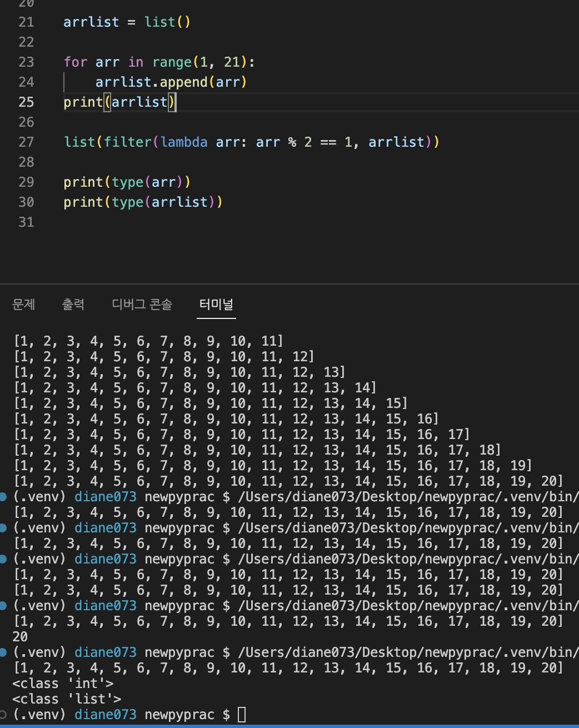Switch to the 문제 panel tab

coord(24,304)
